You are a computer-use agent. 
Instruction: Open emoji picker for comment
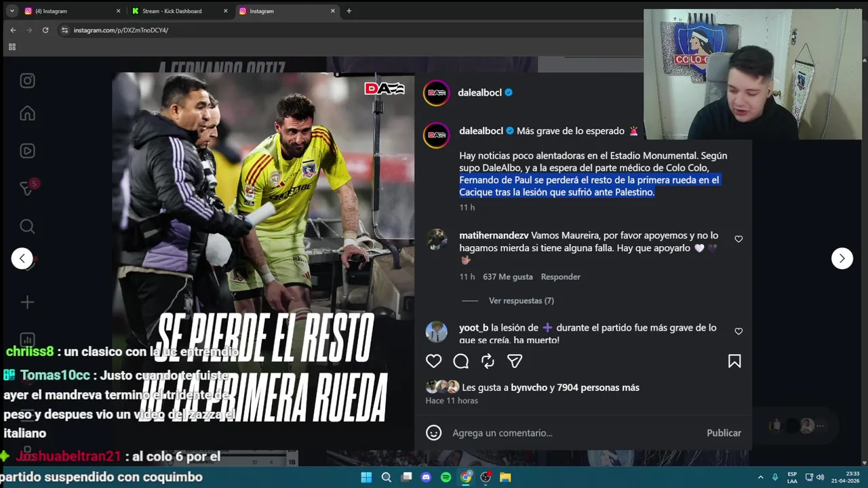click(433, 432)
